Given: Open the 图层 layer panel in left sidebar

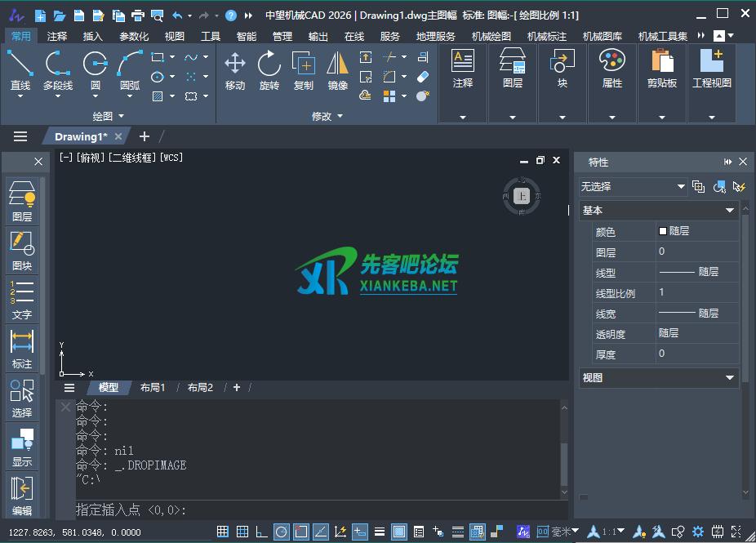Looking at the screenshot, I should point(22,201).
